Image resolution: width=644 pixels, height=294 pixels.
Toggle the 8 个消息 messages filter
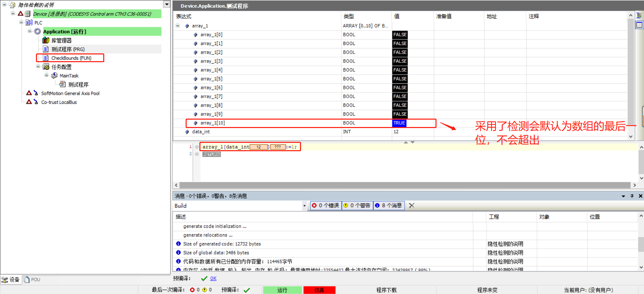pos(389,205)
